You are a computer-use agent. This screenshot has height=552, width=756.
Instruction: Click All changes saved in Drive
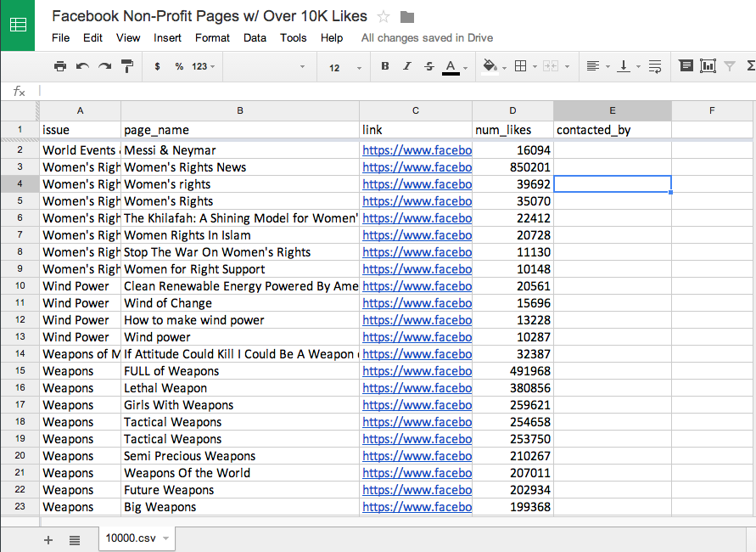[x=427, y=37]
